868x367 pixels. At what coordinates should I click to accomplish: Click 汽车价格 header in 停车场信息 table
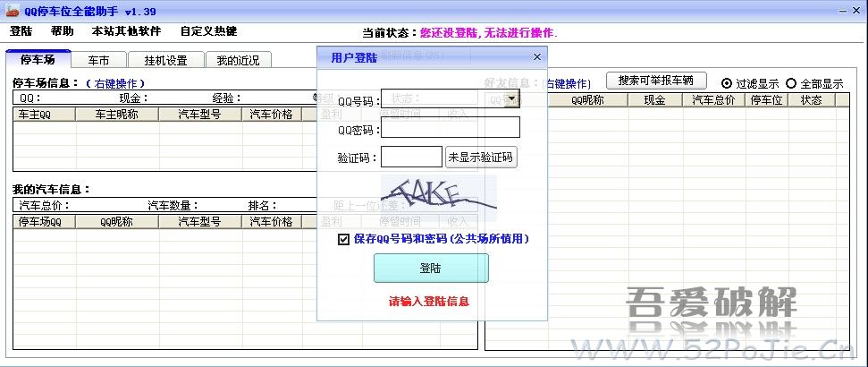[273, 115]
